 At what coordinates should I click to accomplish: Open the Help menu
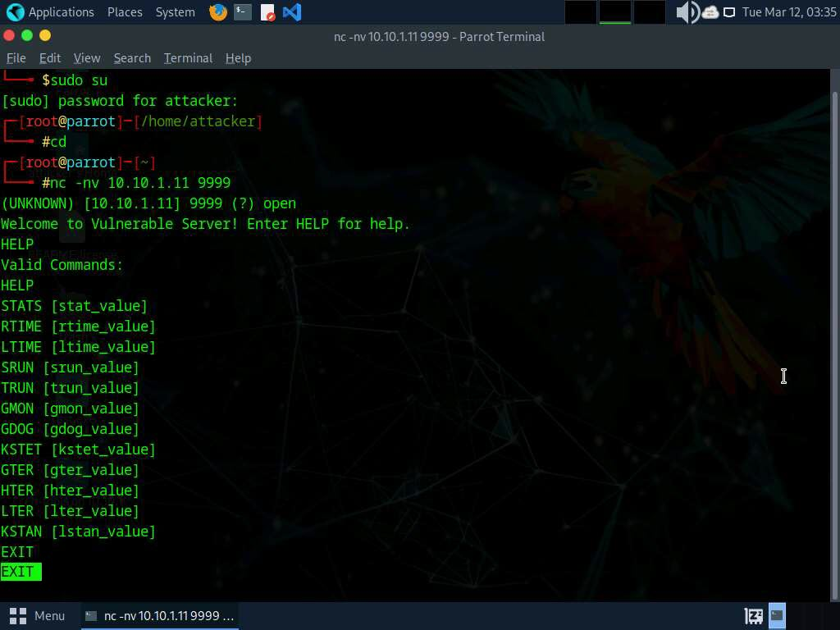point(238,58)
